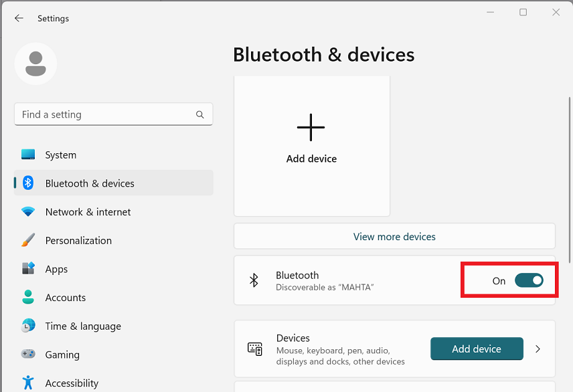Click the Gaming controller icon
Viewport: 573px width, 392px height.
(28, 354)
